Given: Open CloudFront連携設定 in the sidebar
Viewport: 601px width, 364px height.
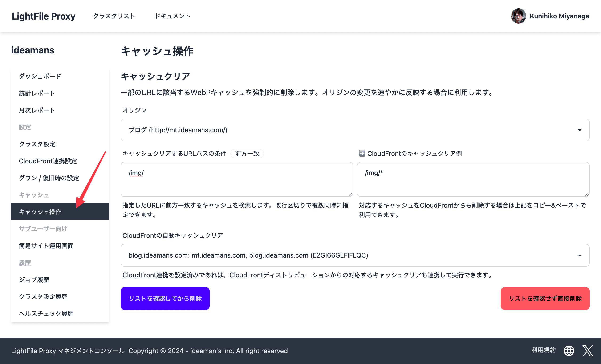Looking at the screenshot, I should pyautogui.click(x=48, y=161).
